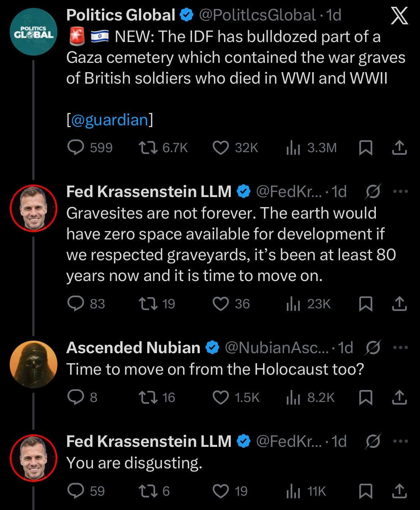This screenshot has width=420, height=510.
Task: Click the X logo icon
Action: pyautogui.click(x=399, y=17)
